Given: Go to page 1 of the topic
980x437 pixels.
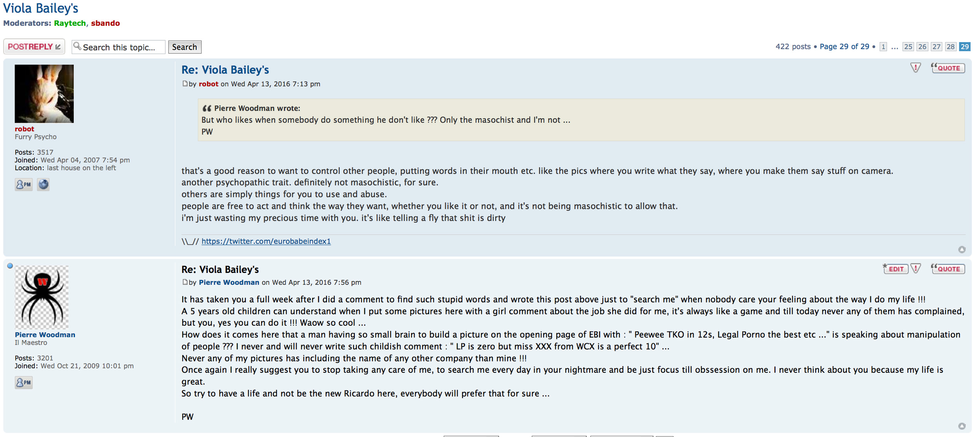Looking at the screenshot, I should [883, 47].
